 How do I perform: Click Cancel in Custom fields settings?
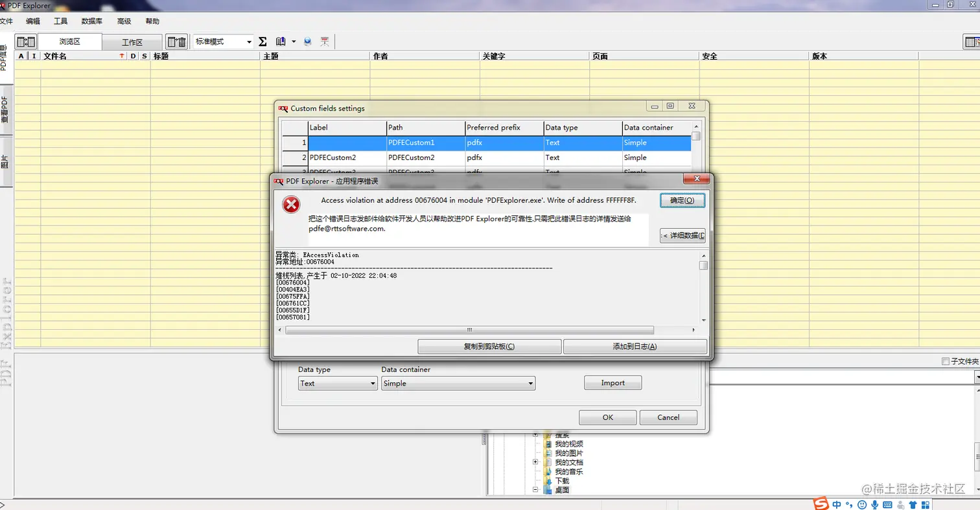click(x=668, y=417)
